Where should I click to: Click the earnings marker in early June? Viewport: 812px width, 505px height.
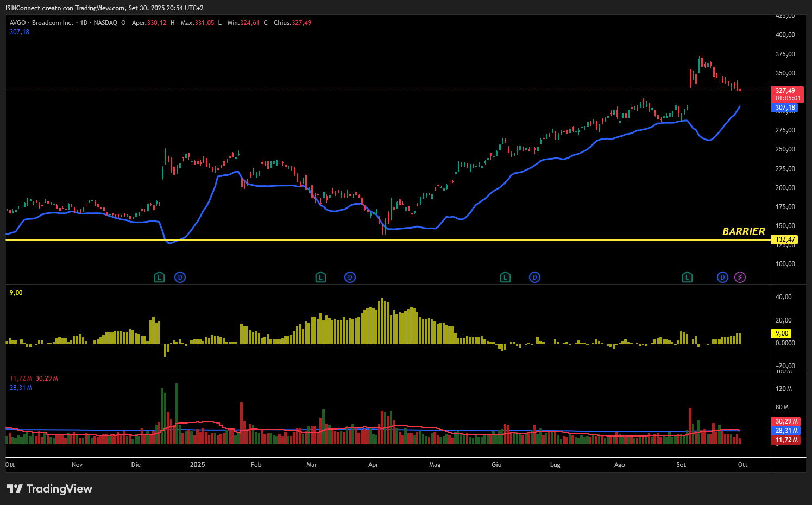[x=505, y=277]
